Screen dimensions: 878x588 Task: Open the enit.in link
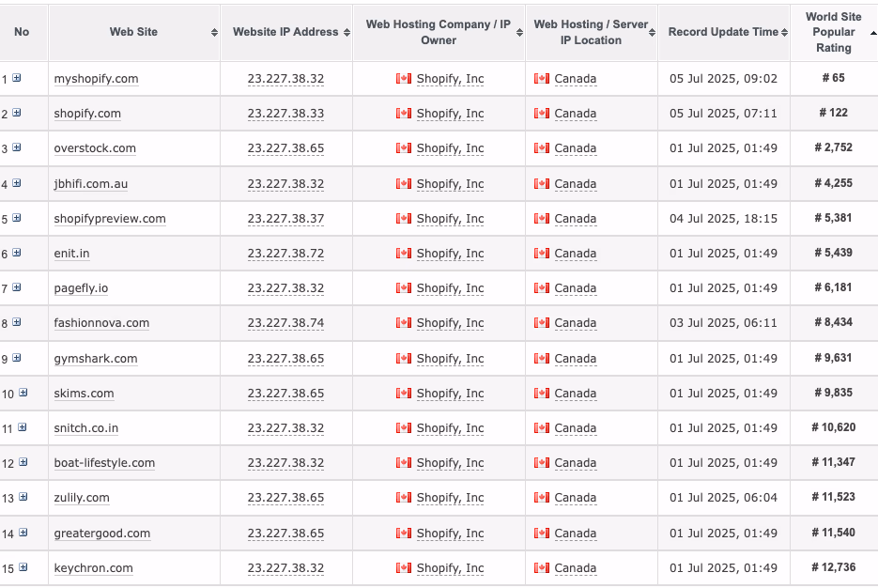71,254
